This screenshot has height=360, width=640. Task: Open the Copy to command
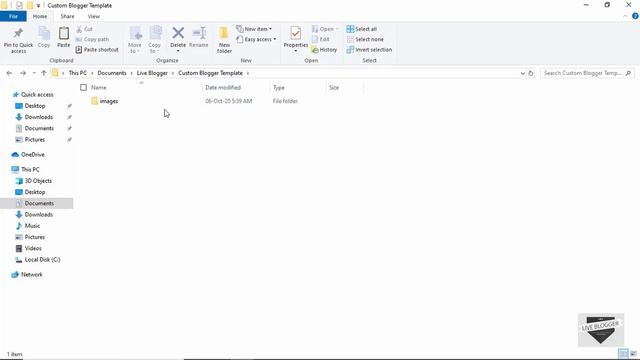pos(154,40)
